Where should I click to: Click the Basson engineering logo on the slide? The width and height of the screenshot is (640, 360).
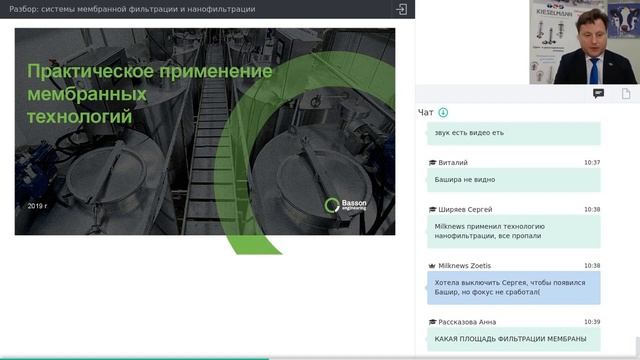pyautogui.click(x=345, y=205)
